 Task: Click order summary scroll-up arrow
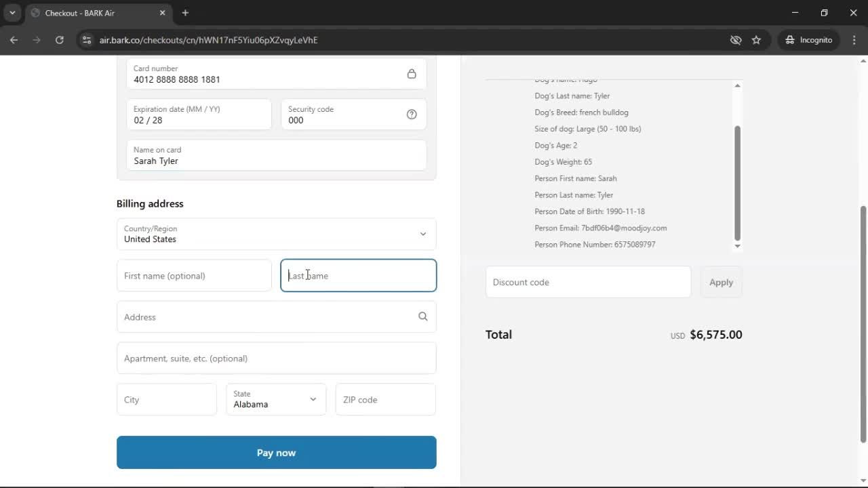click(738, 85)
